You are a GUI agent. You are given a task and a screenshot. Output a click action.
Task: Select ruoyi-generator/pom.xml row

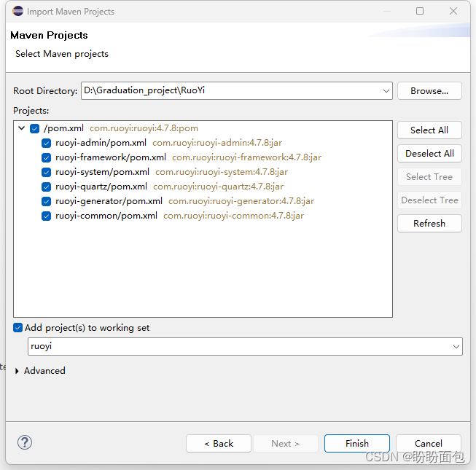(109, 201)
